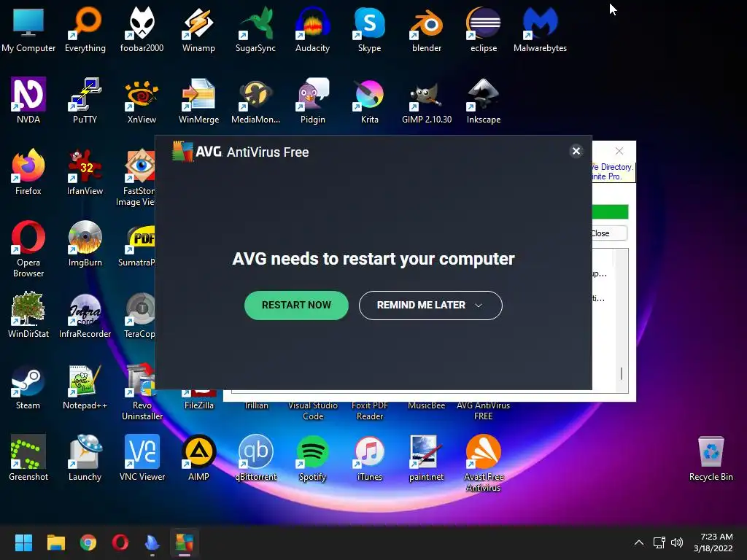The width and height of the screenshot is (747, 560).
Task: Select the NVDA desktop icon
Action: coord(28,101)
